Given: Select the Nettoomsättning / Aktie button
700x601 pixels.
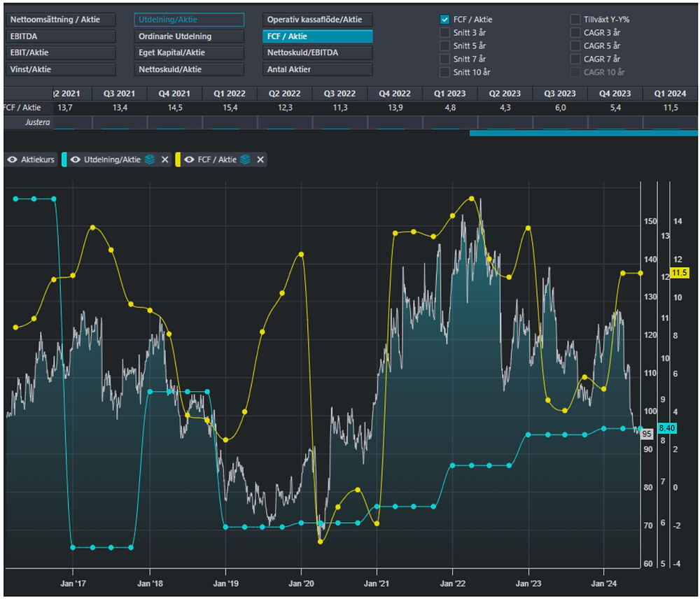Looking at the screenshot, I should click(x=61, y=20).
